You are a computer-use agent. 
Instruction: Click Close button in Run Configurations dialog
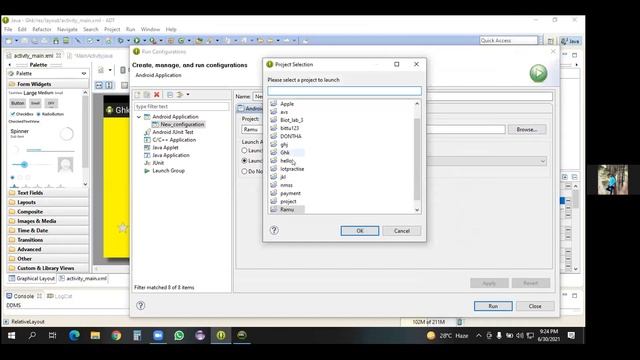535,306
